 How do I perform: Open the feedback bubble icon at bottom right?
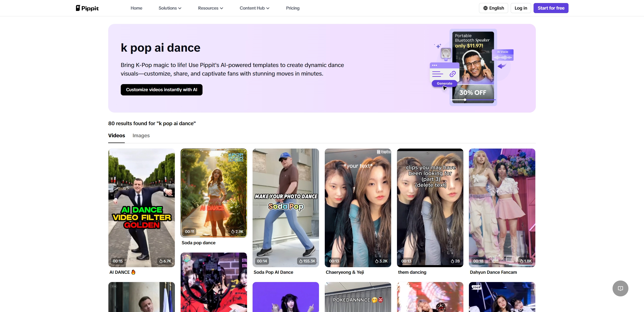click(620, 288)
